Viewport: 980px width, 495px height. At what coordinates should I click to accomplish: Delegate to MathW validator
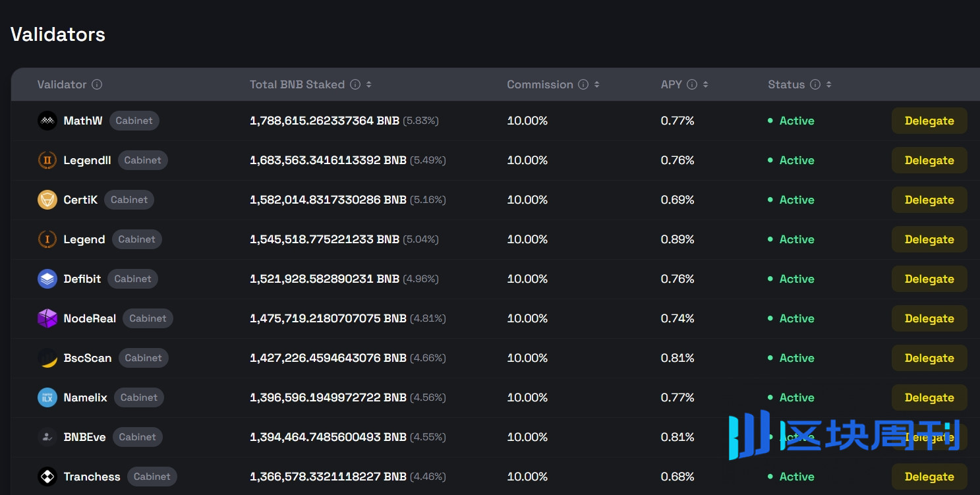(929, 121)
